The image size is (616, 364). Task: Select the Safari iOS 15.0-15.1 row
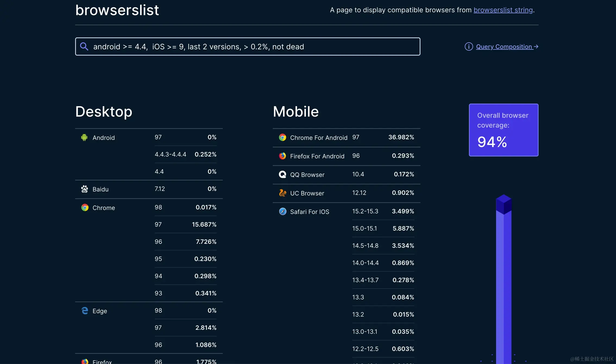pyautogui.click(x=383, y=228)
